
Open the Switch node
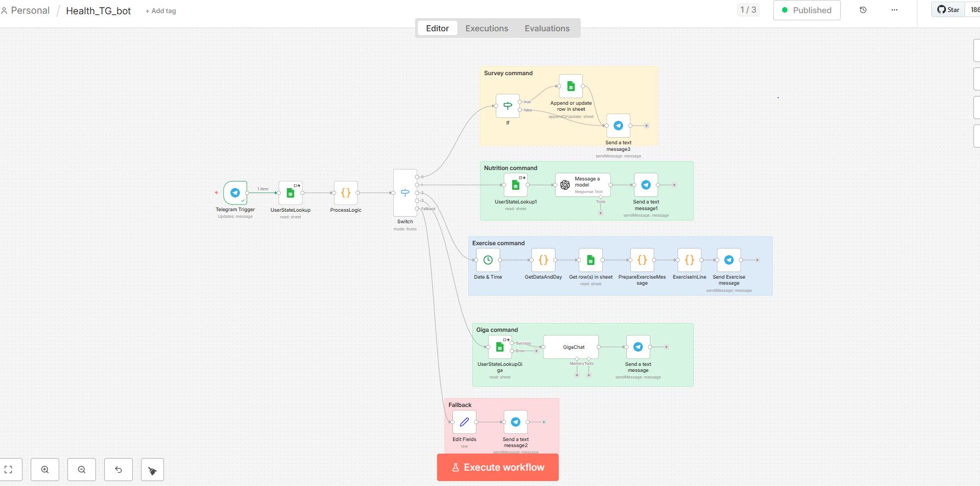pyautogui.click(x=405, y=193)
